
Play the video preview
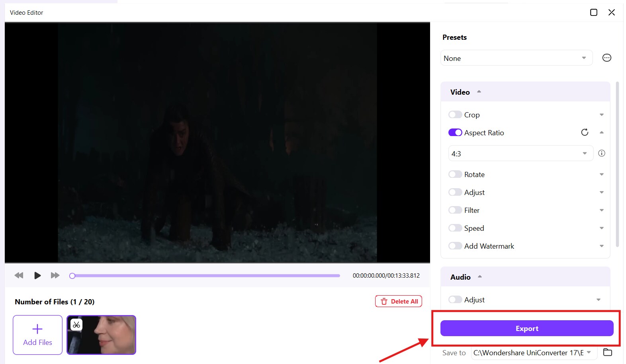tap(37, 275)
